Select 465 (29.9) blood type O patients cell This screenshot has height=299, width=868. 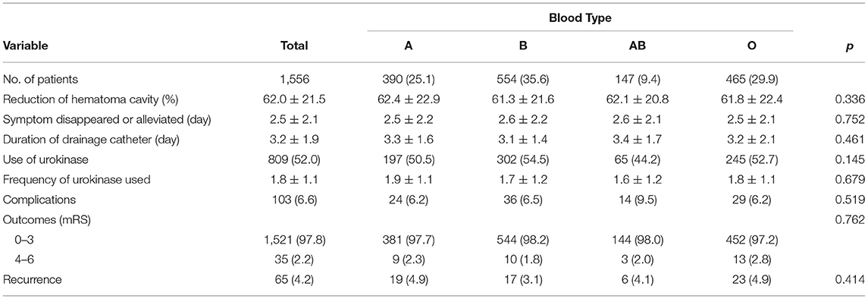click(x=751, y=78)
